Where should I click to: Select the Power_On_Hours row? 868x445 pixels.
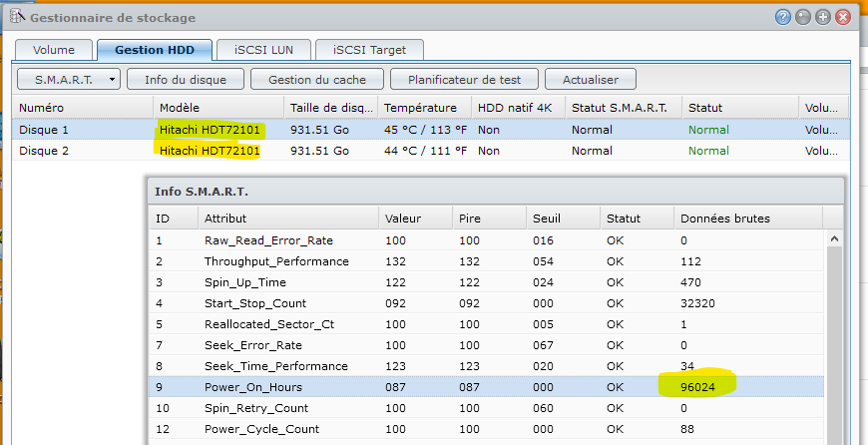point(487,387)
